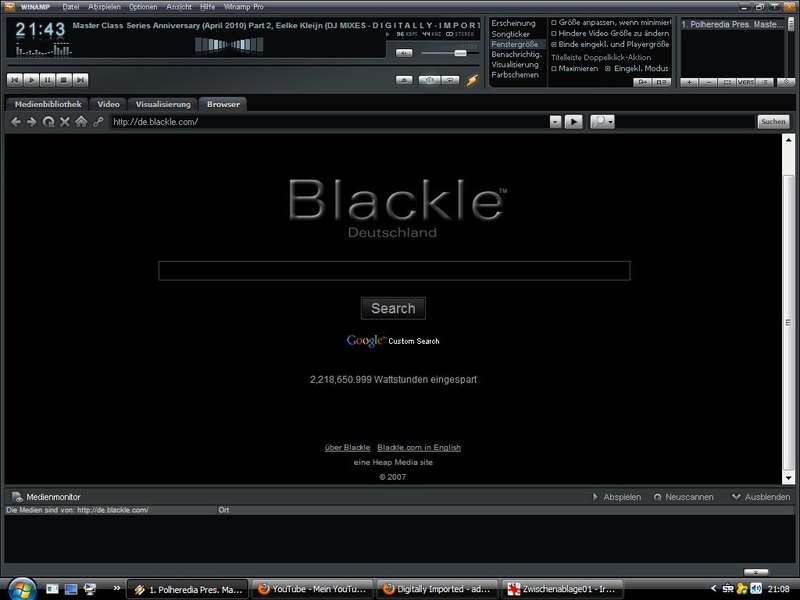This screenshot has width=800, height=600.
Task: Switch to the Video tab
Action: [x=108, y=104]
